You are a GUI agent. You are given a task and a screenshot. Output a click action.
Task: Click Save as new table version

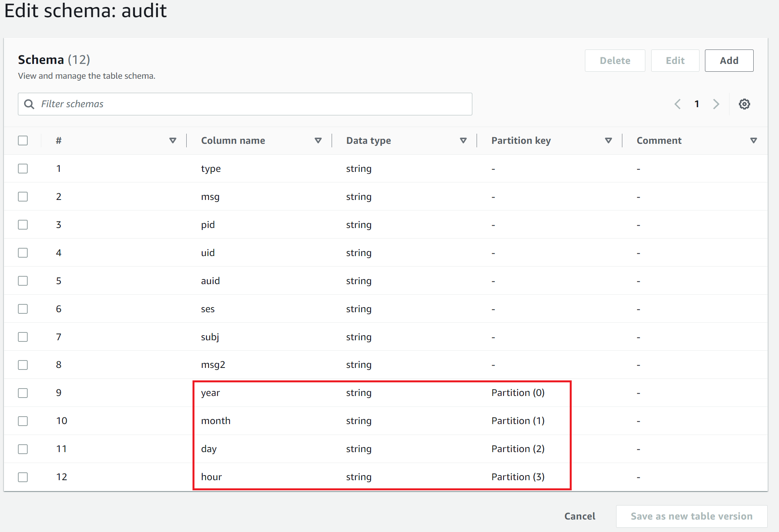coord(691,516)
